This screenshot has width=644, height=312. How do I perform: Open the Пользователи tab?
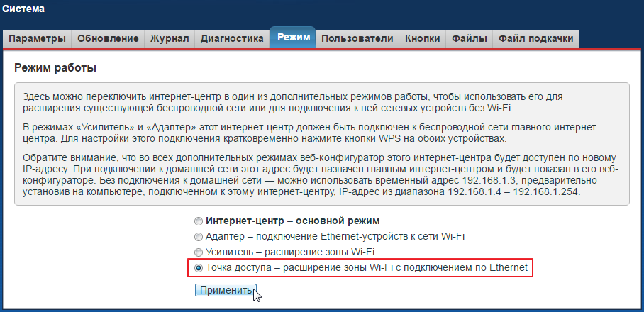[x=357, y=38]
